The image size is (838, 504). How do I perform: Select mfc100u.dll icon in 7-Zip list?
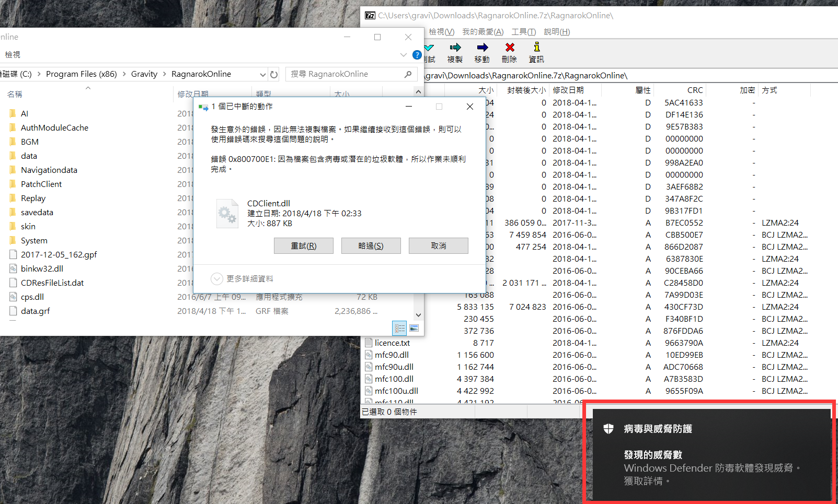click(369, 391)
